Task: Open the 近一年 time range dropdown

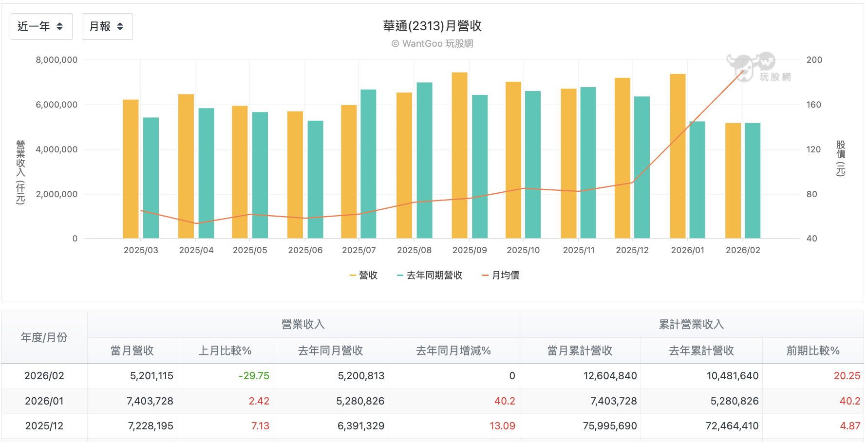Action: click(41, 26)
